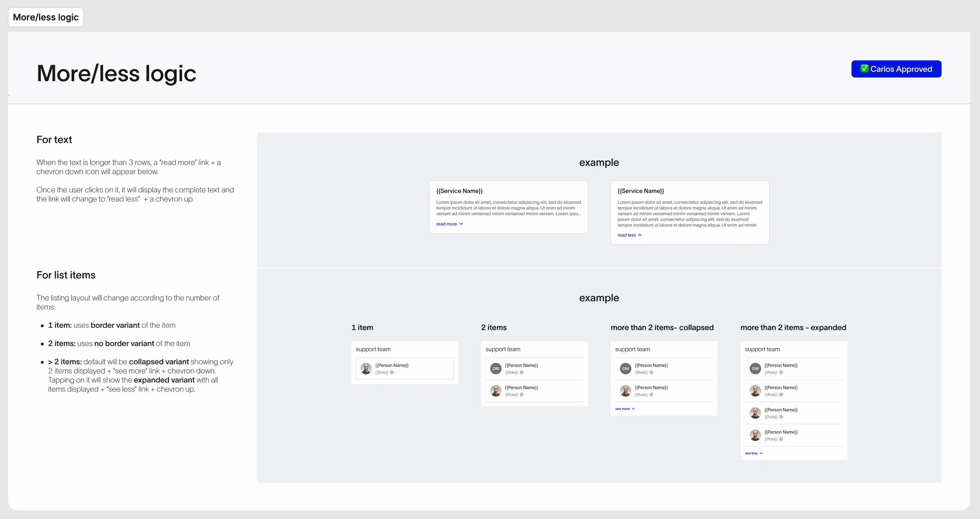
Task: Select the bordered person item in 1 item card
Action: pyautogui.click(x=405, y=369)
